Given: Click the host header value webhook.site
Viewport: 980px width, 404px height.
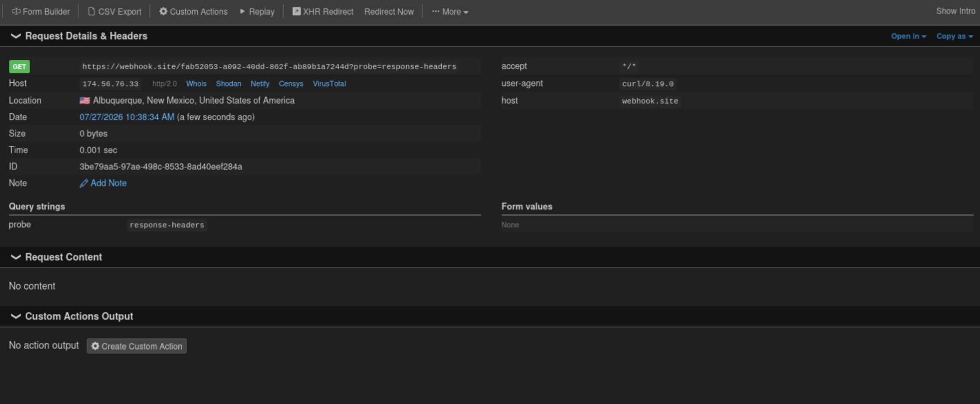Looking at the screenshot, I should [650, 101].
